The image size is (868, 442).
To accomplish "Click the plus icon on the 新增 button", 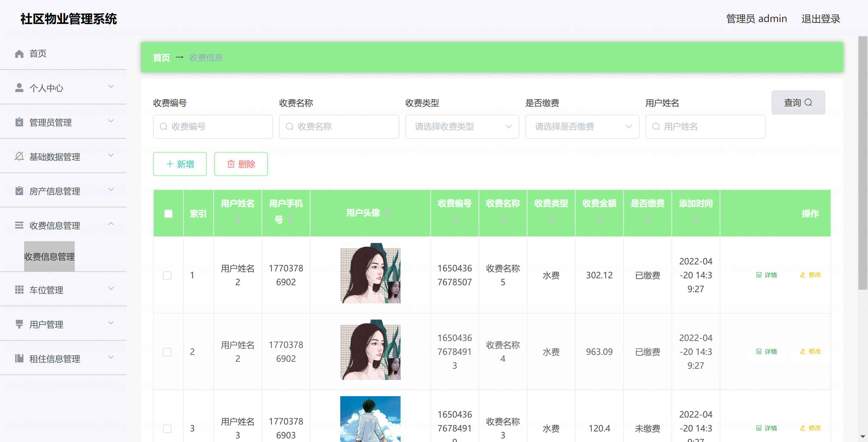I will tap(170, 164).
